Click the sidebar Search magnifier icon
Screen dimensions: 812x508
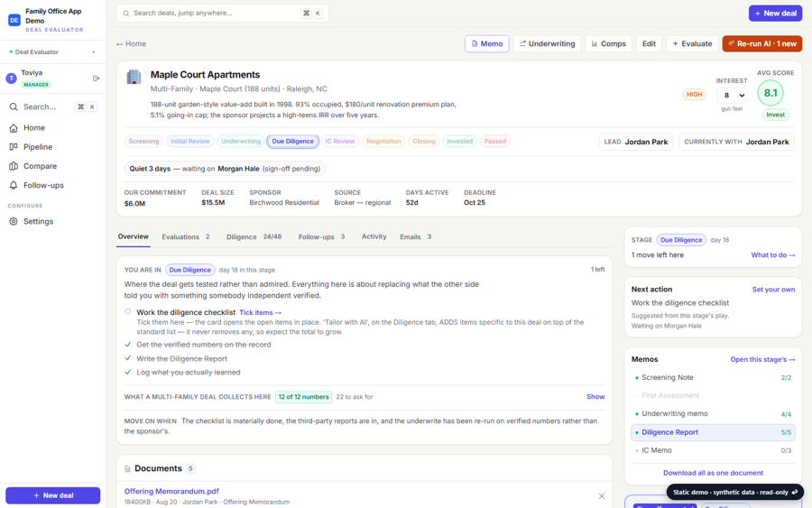pyautogui.click(x=14, y=106)
